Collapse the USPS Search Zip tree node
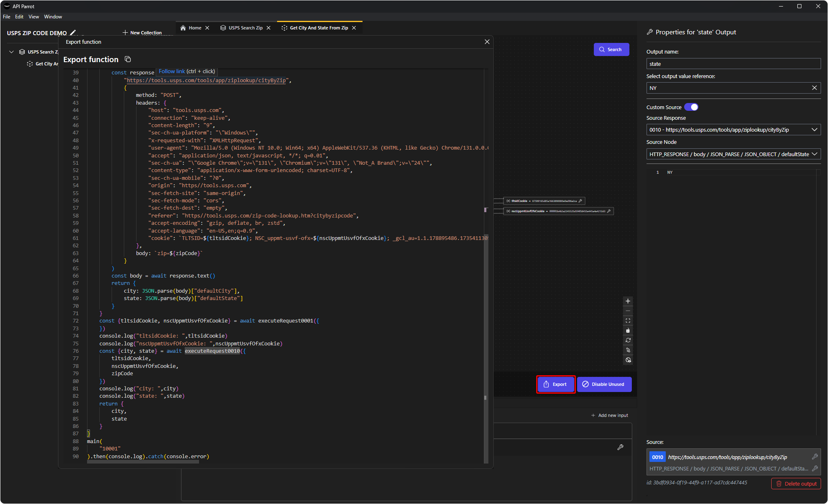Image resolution: width=828 pixels, height=504 pixels. [11, 52]
